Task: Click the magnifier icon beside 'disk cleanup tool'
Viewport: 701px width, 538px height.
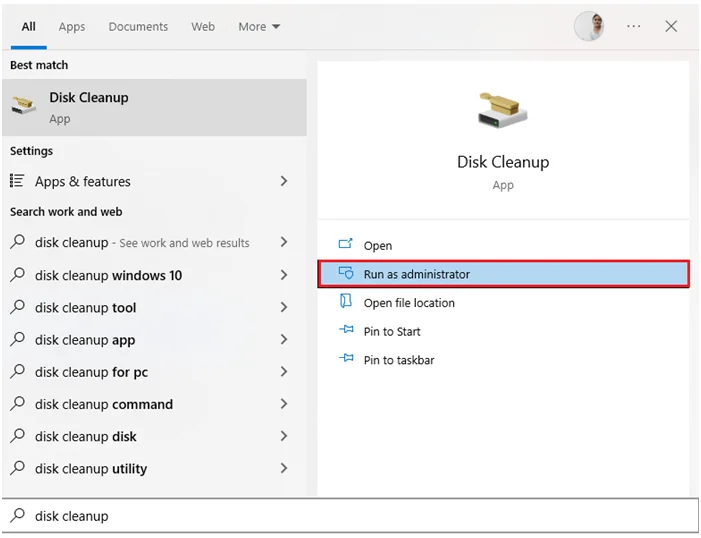Action: [17, 306]
